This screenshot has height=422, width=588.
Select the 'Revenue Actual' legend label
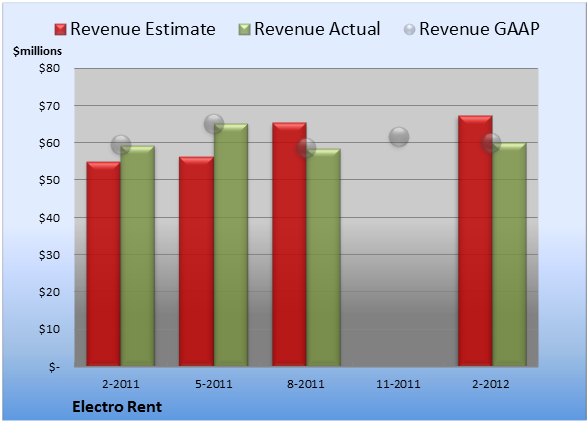317,29
